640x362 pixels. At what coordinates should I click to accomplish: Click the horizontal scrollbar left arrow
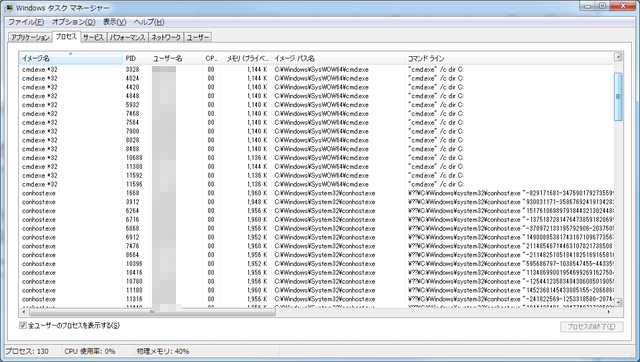point(24,312)
